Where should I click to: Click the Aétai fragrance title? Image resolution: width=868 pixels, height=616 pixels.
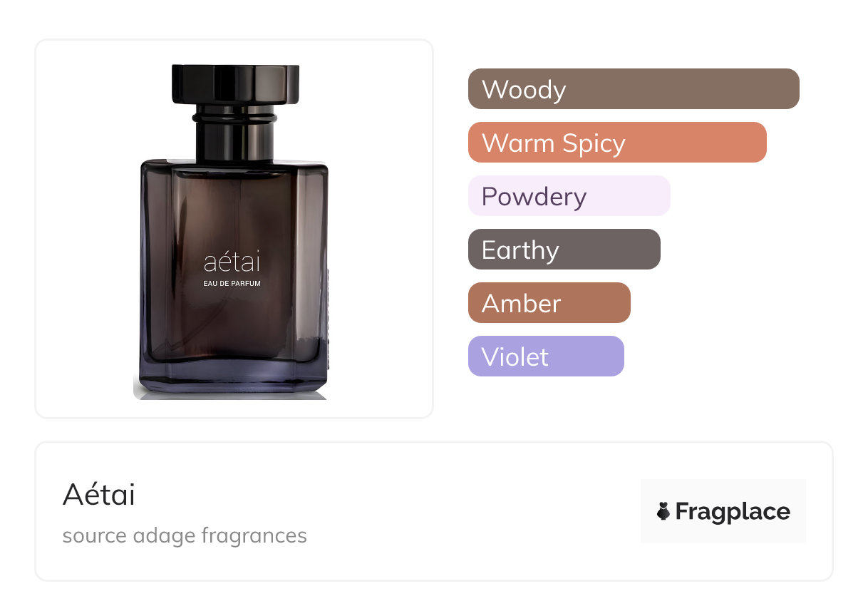pyautogui.click(x=99, y=495)
